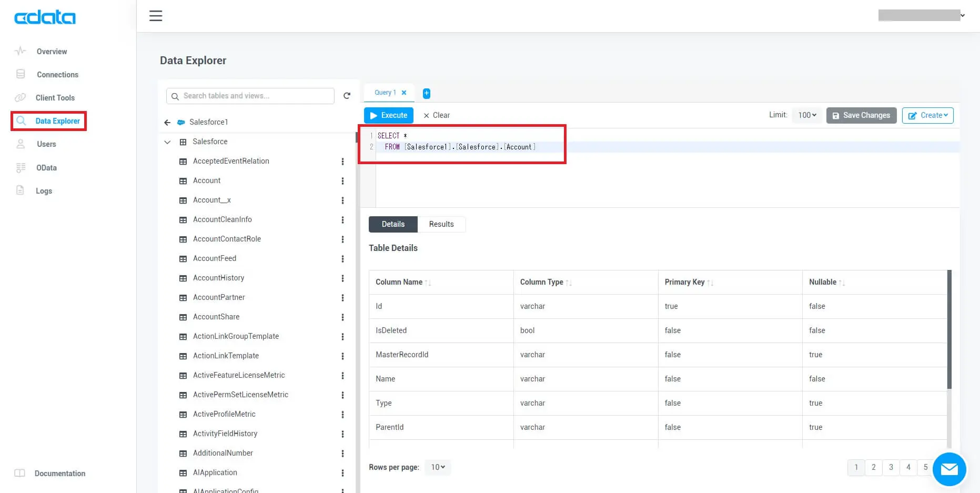Screen dimensions: 980x493
Task: Open options menu for ActiveProfileMetric
Action: (342, 415)
